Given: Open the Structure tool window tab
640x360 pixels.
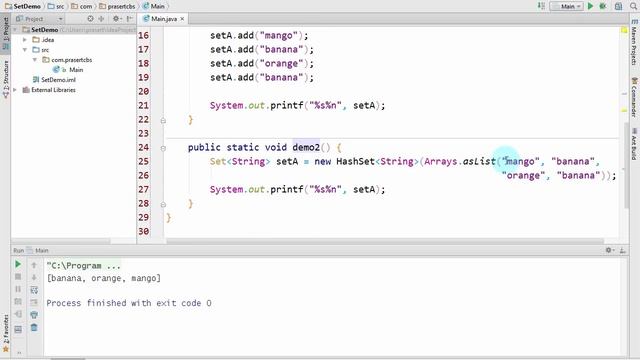Looking at the screenshot, I should [6, 79].
